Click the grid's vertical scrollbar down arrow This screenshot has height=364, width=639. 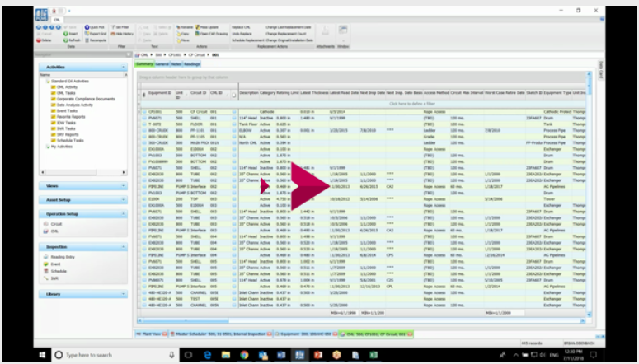pos(589,315)
